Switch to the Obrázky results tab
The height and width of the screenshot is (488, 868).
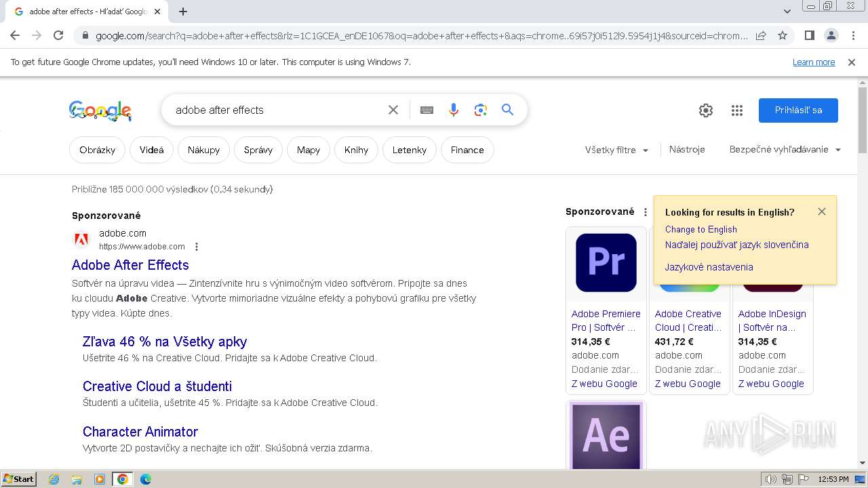(x=97, y=150)
